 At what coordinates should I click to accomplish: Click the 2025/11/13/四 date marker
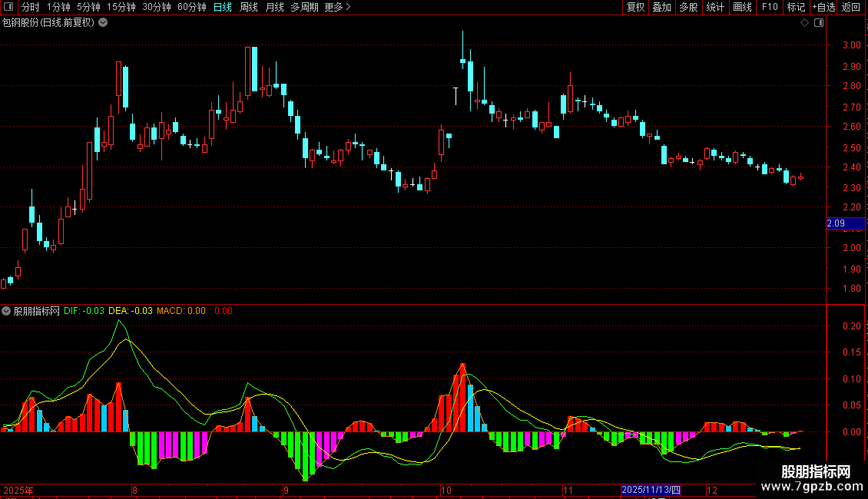[651, 490]
